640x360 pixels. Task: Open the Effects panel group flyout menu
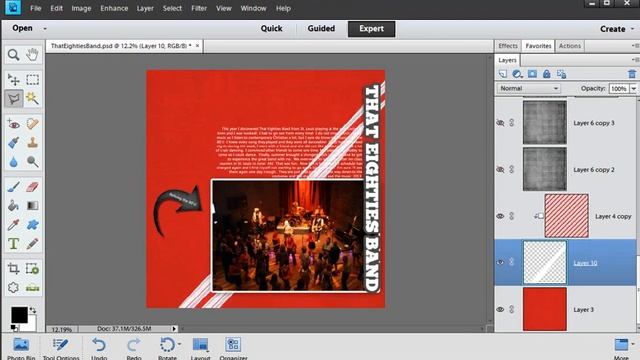click(636, 46)
